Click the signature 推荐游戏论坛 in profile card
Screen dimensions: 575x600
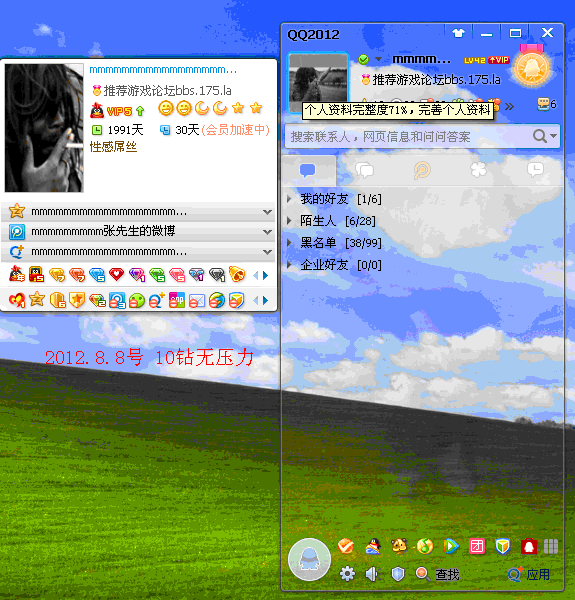point(167,91)
